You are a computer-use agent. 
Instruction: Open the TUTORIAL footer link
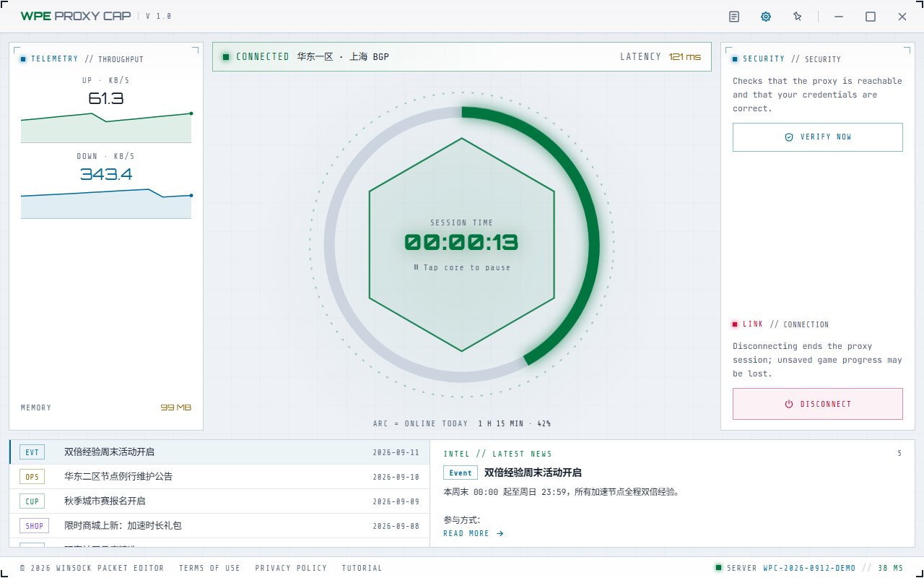tap(362, 568)
